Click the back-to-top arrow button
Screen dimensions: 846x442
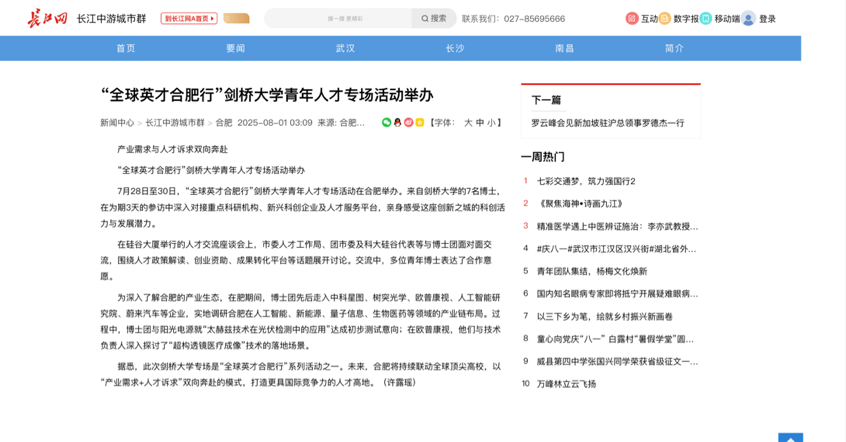coord(790,438)
